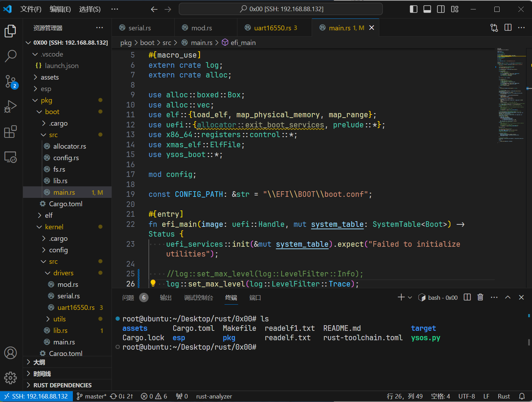The height and width of the screenshot is (402, 532).
Task: Switch to the 调试控制台 panel tab
Action: (x=198, y=298)
